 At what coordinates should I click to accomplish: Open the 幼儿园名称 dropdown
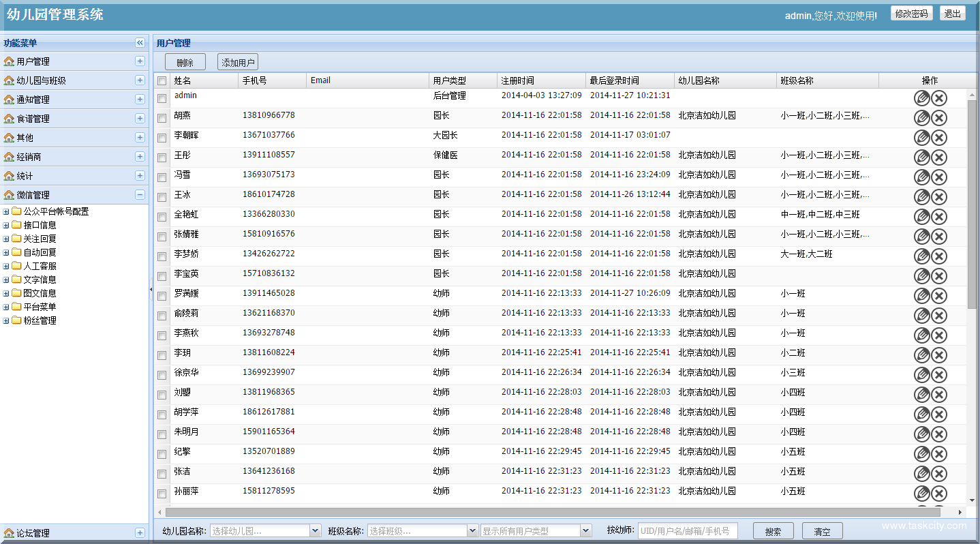[x=315, y=531]
